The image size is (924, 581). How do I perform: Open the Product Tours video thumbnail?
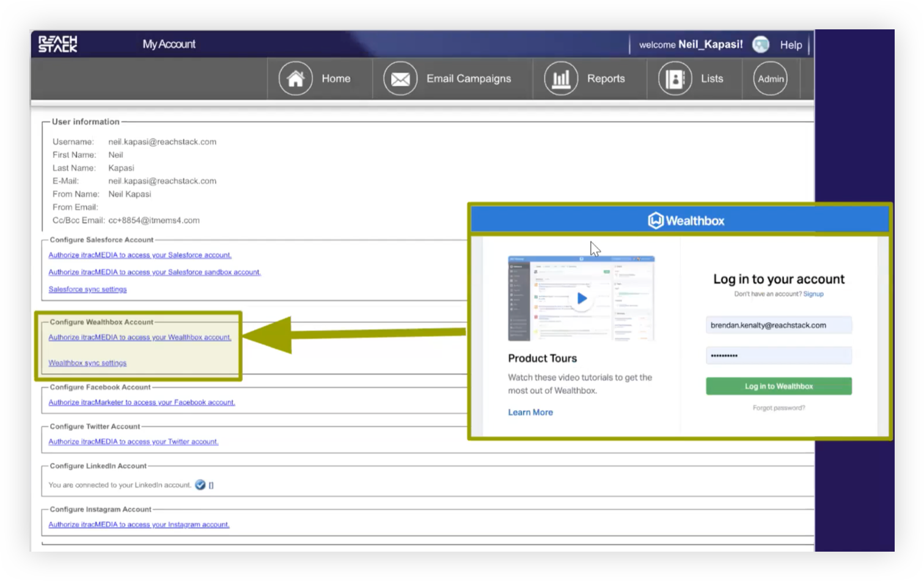click(x=581, y=298)
